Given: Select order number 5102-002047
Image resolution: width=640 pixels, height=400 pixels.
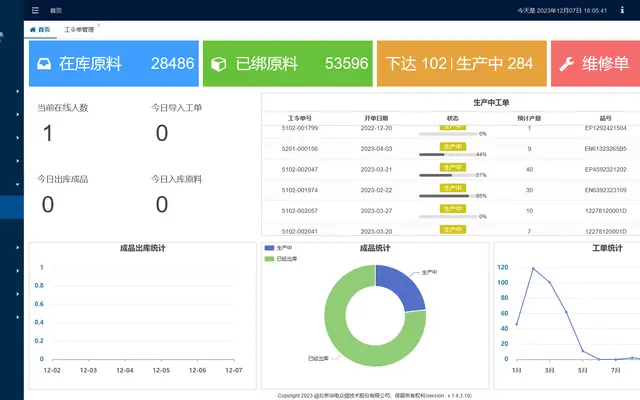Looking at the screenshot, I should 300,169.
